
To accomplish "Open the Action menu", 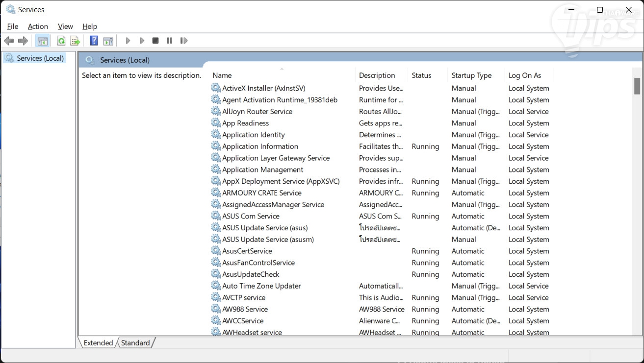I will (38, 26).
